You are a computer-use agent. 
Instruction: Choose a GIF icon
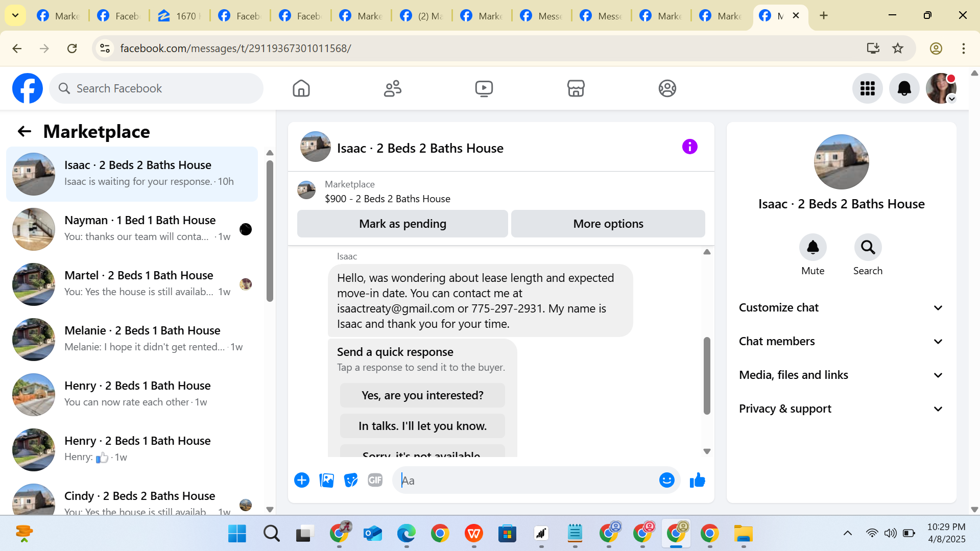(x=375, y=480)
